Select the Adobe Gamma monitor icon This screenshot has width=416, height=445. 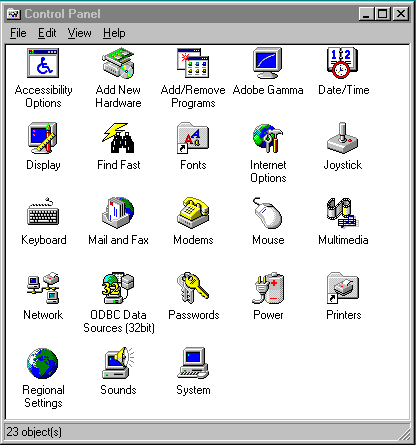pyautogui.click(x=268, y=63)
